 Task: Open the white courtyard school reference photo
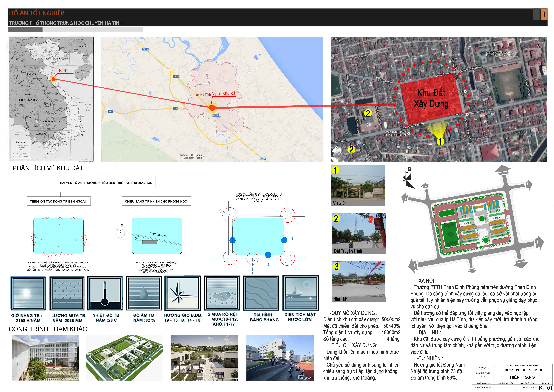tap(45, 358)
